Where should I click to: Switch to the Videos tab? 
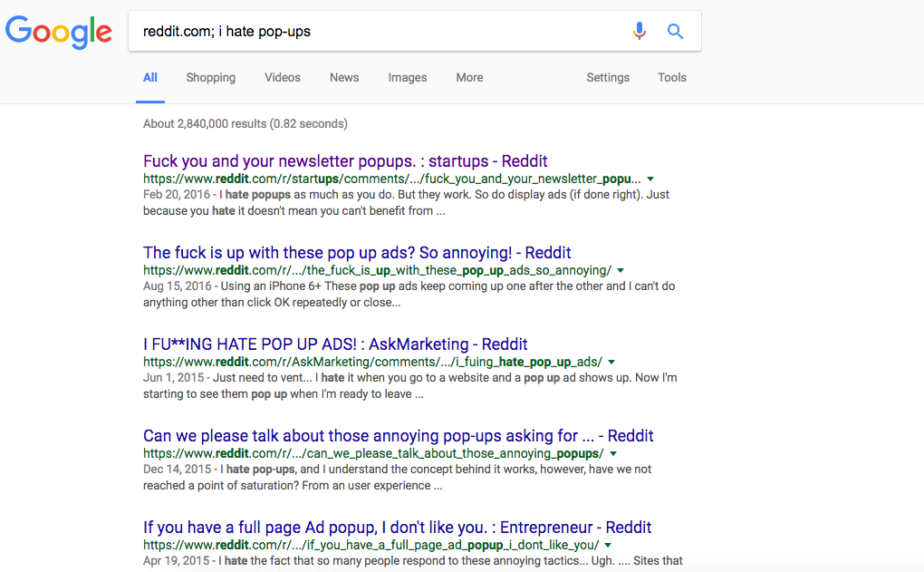click(x=283, y=78)
